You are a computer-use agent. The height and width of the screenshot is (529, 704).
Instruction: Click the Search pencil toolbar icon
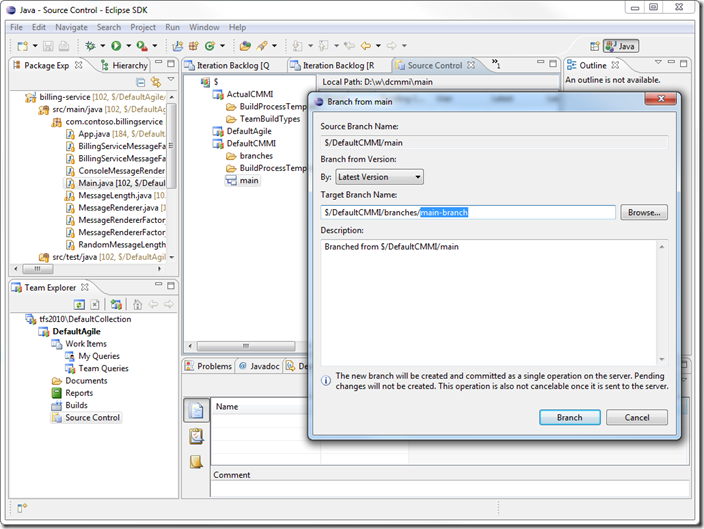point(262,46)
